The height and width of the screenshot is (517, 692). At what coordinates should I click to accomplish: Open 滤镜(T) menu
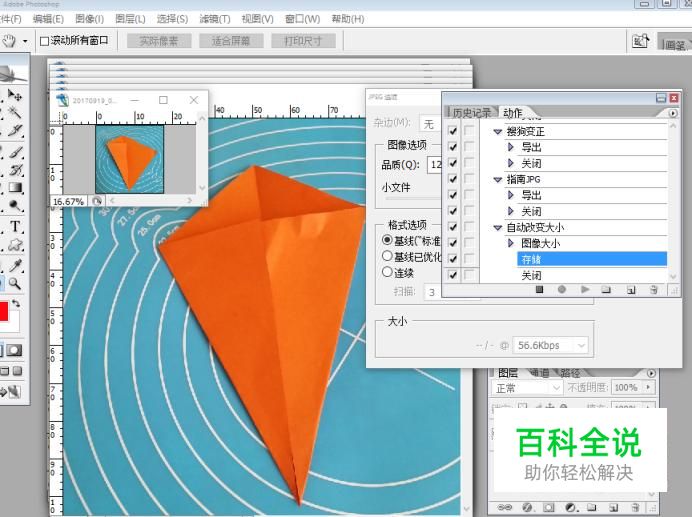pyautogui.click(x=215, y=19)
